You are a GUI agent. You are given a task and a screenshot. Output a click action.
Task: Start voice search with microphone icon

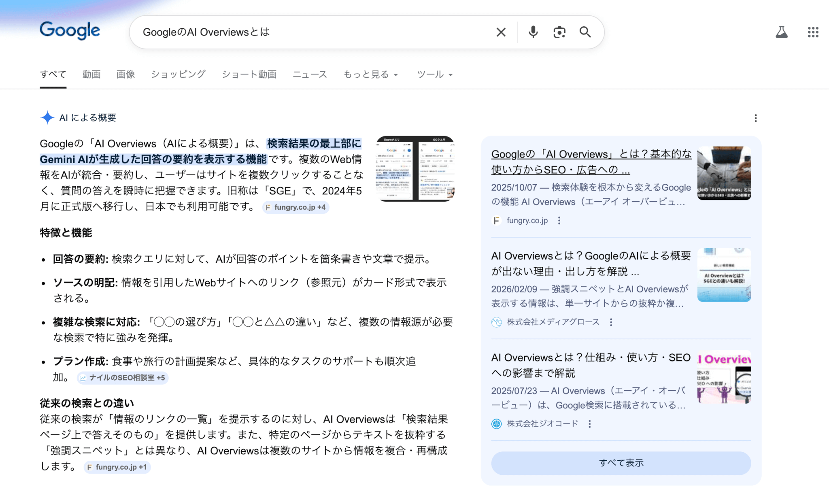533,32
